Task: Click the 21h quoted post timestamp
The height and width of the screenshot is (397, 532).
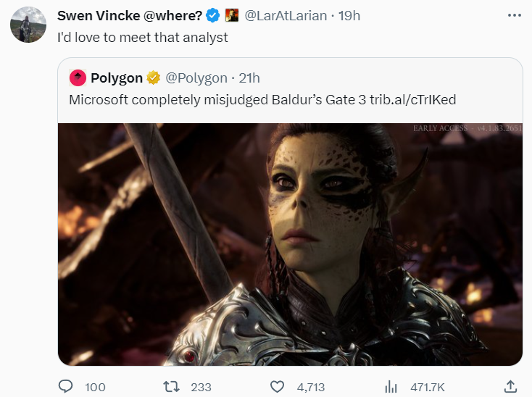Action: (249, 78)
